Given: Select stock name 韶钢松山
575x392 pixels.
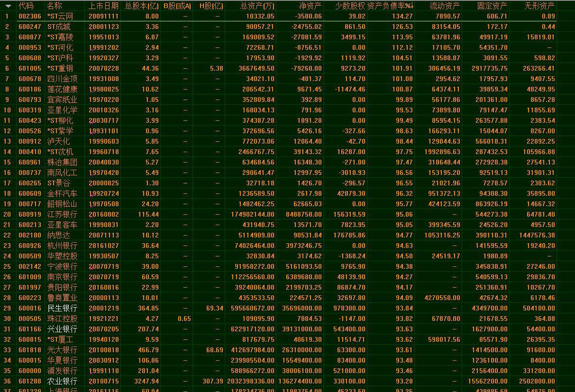Looking at the screenshot, I should point(62,204).
